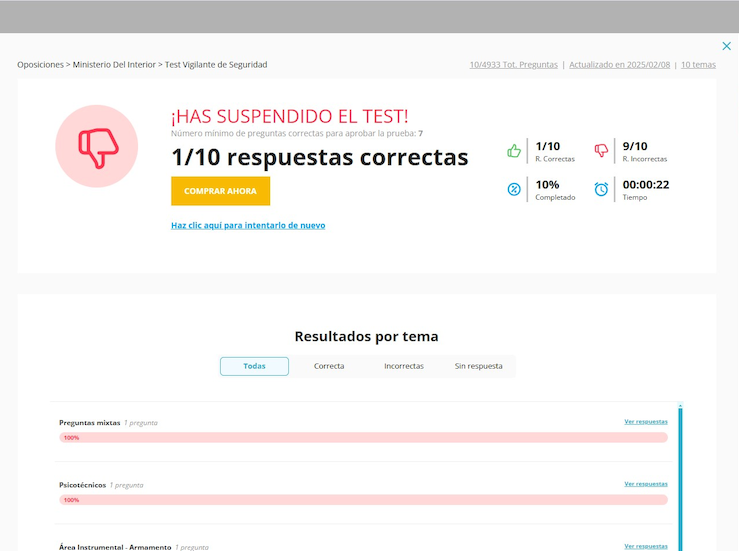
Task: Click the results list vertical scrollbar
Action: coord(680,477)
